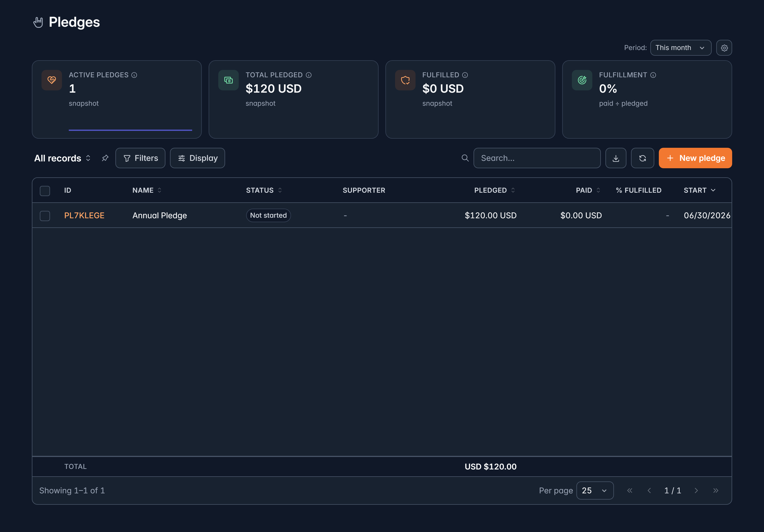Click the info icon next to Active Pledges
Viewport: 764px width, 532px height.
134,75
